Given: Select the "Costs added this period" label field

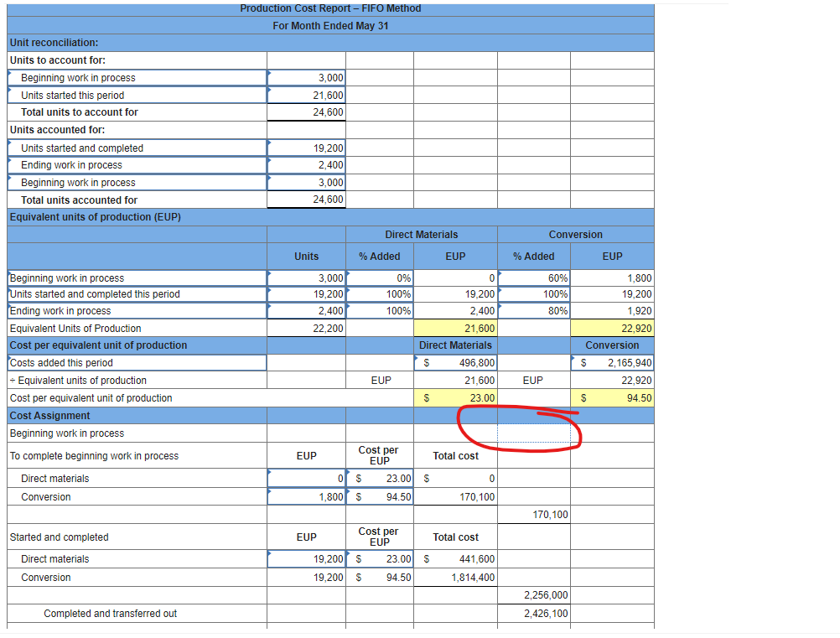Looking at the screenshot, I should point(137,363).
